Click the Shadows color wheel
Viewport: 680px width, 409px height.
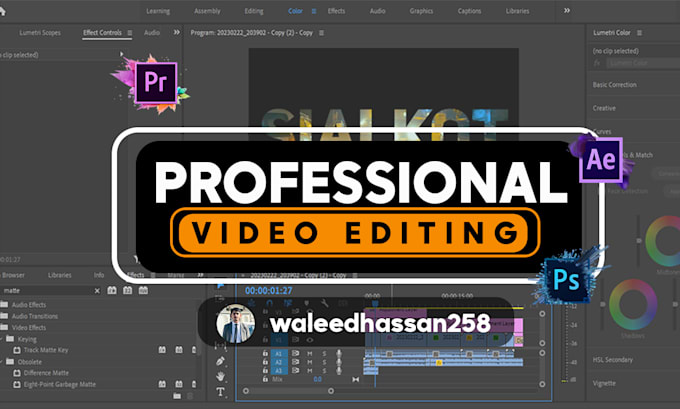(633, 304)
